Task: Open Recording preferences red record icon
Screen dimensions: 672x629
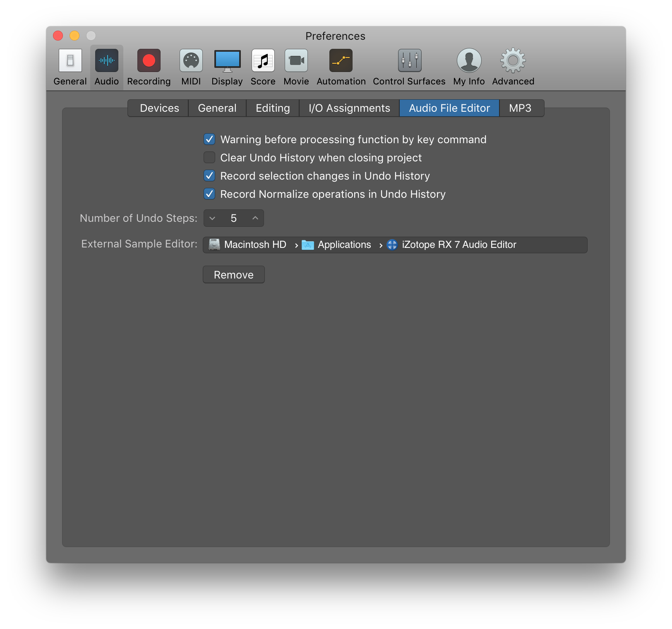Action: [149, 60]
